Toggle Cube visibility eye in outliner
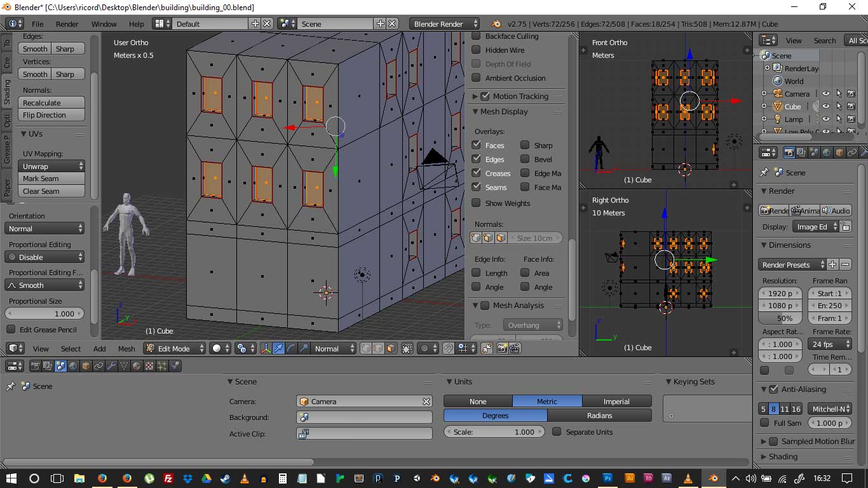Screen dimensions: 868x488 (x=825, y=106)
